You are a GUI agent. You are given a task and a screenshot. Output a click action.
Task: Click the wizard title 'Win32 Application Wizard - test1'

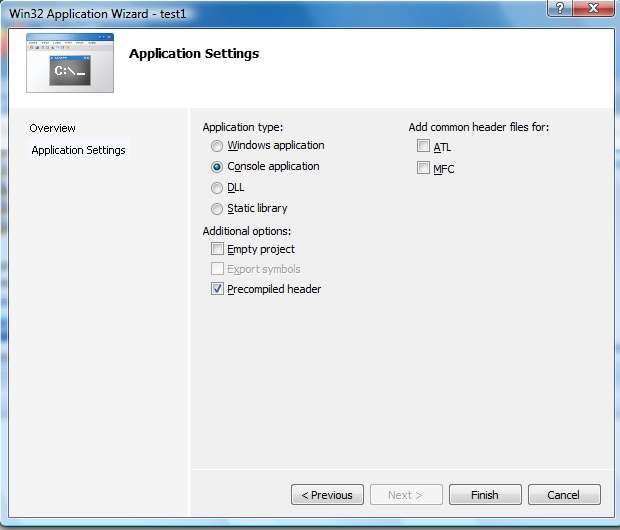(x=97, y=14)
